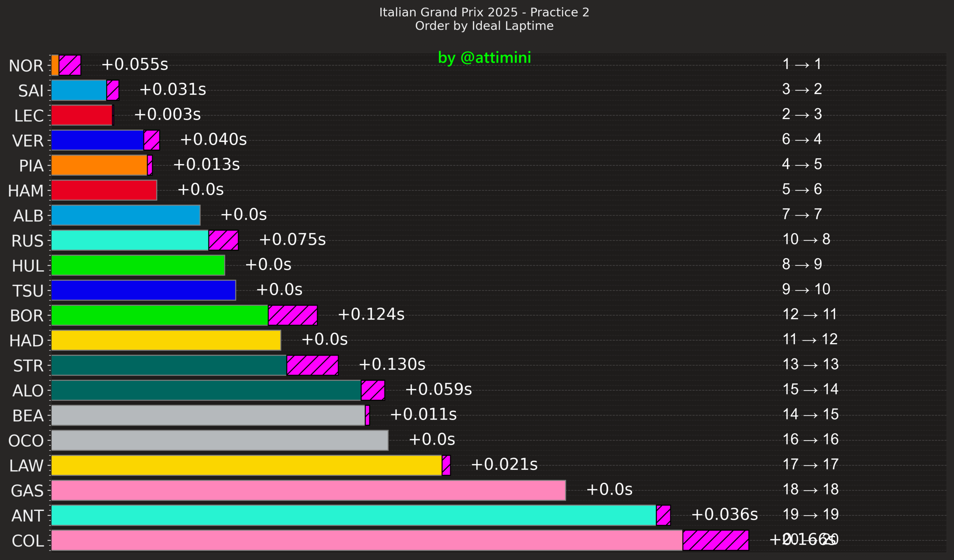Click the hatched magenta segment on BOR's bar

(x=293, y=315)
